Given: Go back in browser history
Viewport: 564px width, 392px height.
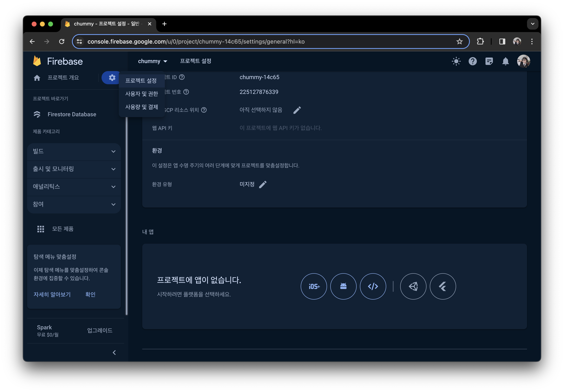Looking at the screenshot, I should 32,42.
